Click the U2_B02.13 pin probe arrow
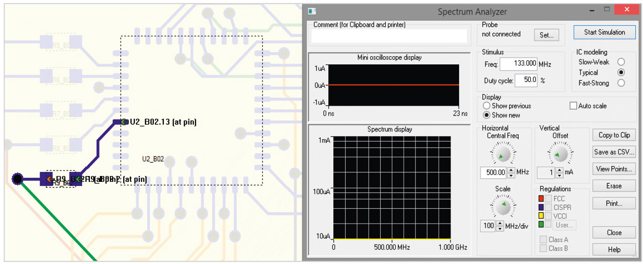644x264 pixels. click(124, 122)
